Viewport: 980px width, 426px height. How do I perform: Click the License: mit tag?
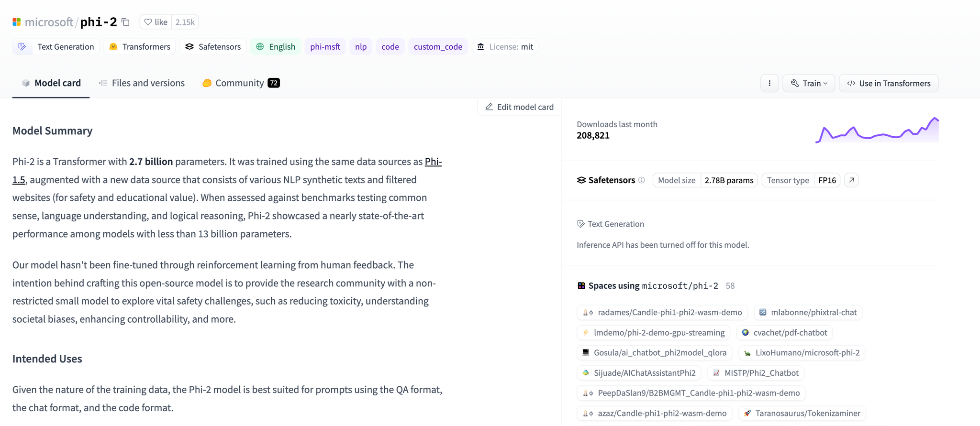coord(505,47)
